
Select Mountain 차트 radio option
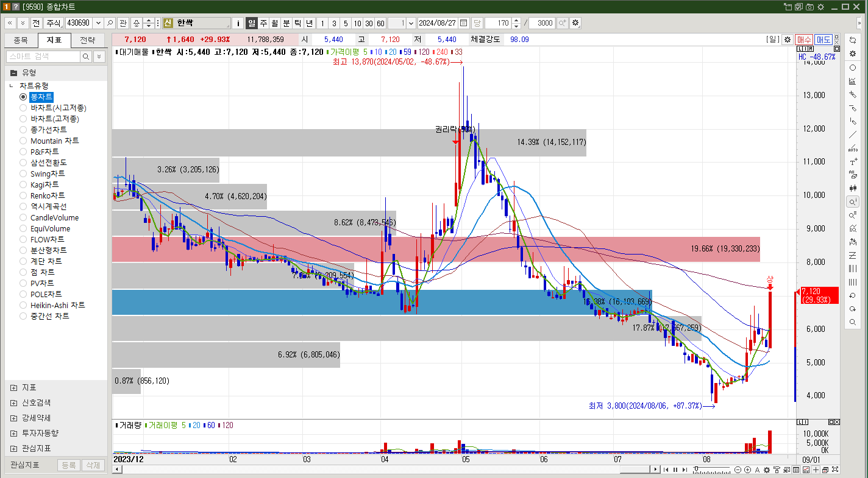[x=23, y=141]
